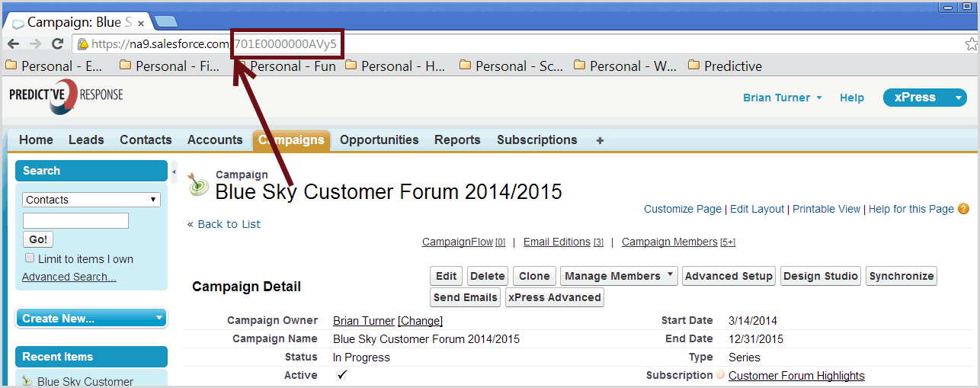The width and height of the screenshot is (980, 388).
Task: Click the plus icon for all tabs
Action: (600, 140)
